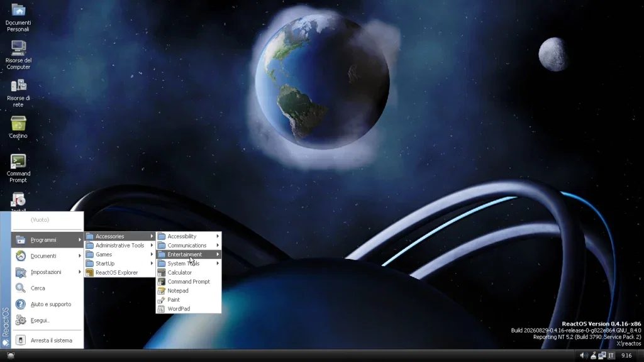Expand Documenti using its submenu arrow
Viewport: 644px width, 362px height.
click(x=80, y=256)
